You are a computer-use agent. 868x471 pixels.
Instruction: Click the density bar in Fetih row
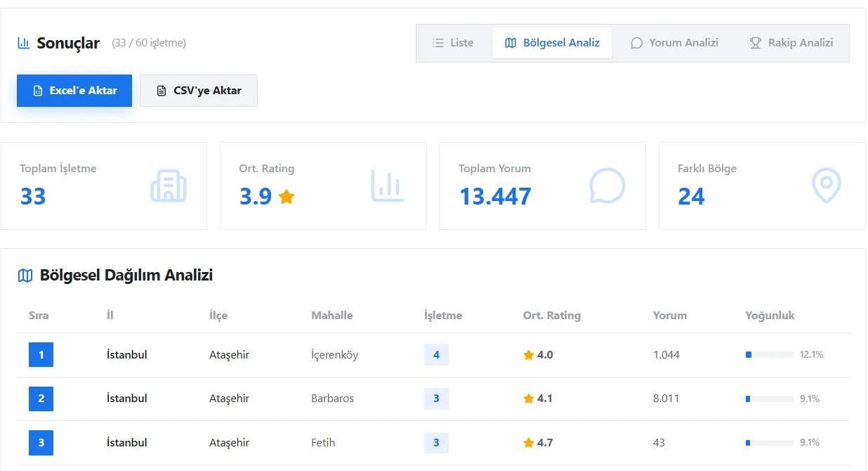click(769, 443)
